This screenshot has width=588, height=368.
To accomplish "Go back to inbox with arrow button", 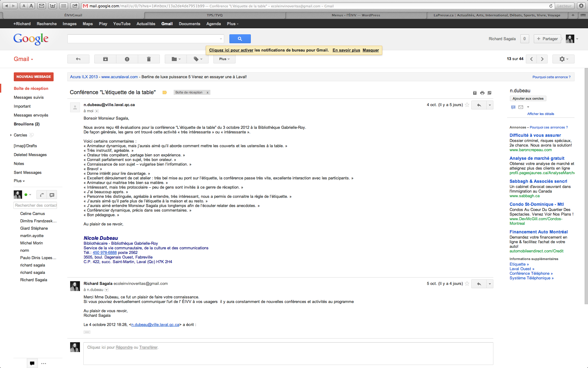I will (78, 59).
